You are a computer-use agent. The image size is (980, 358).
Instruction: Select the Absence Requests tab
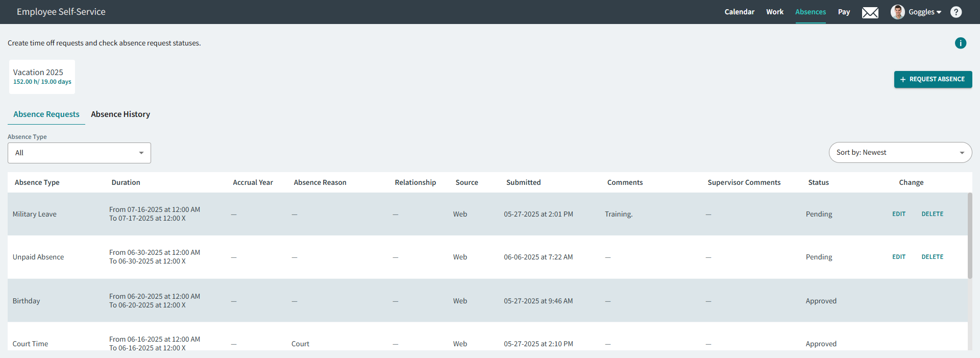[x=46, y=114]
